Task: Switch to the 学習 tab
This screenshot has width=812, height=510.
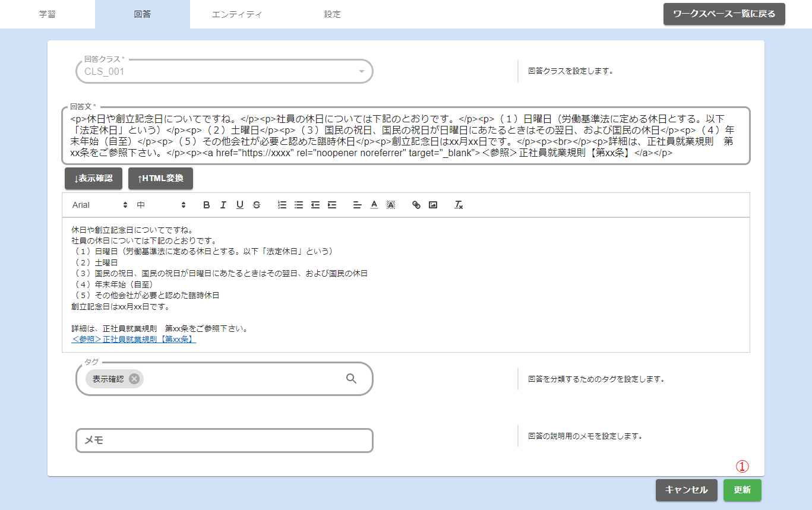Action: click(48, 14)
